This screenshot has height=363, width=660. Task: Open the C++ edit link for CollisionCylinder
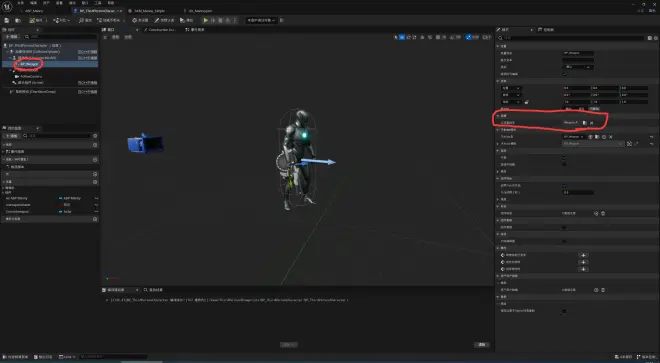click(88, 52)
